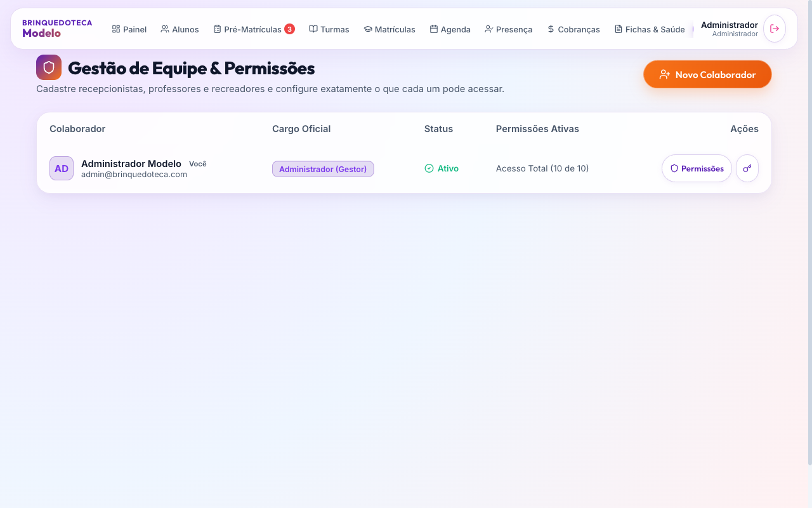Click the Cargo Oficial column header
The image size is (812, 508).
[x=301, y=129]
